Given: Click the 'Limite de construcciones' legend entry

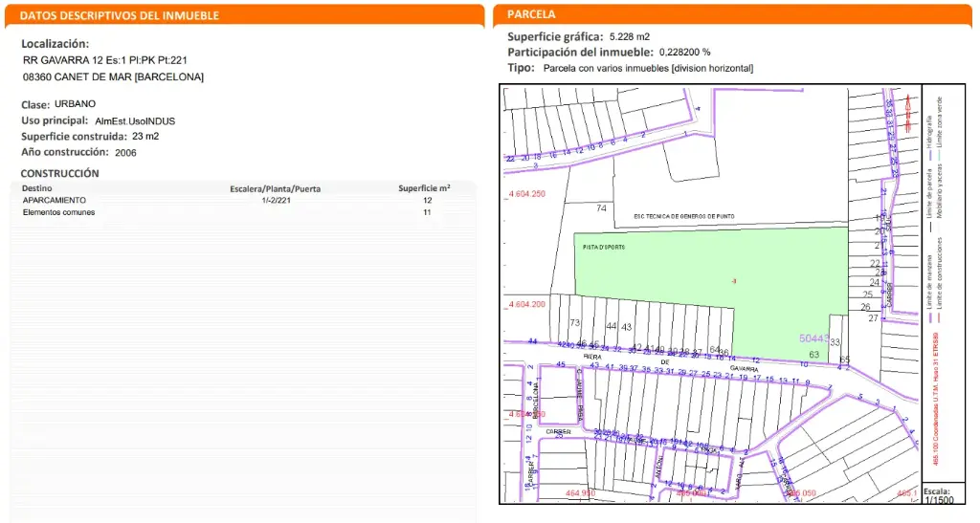Looking at the screenshot, I should point(939,277).
